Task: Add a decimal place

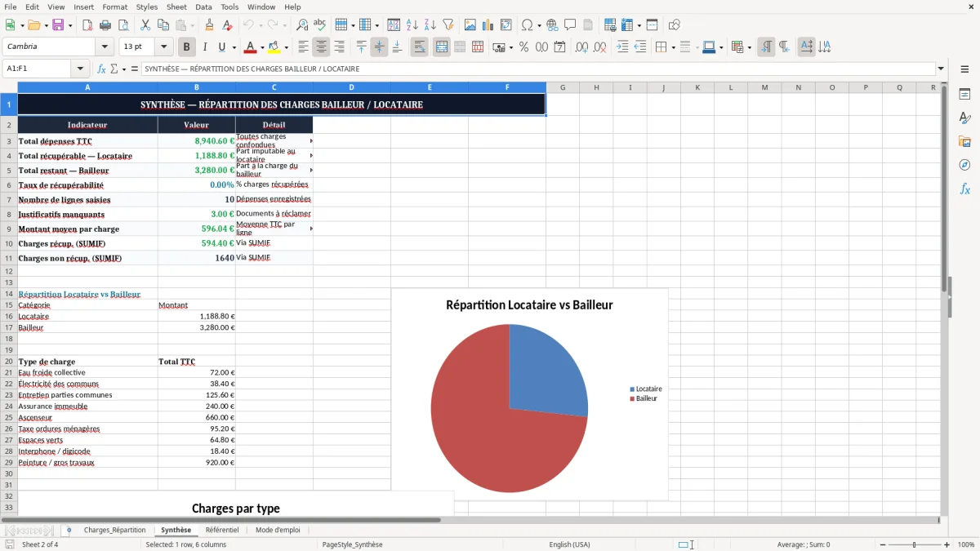Action: click(581, 47)
